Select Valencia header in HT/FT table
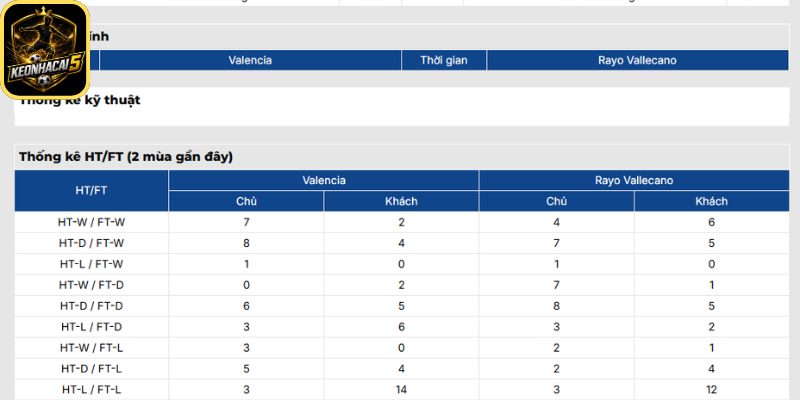 323,181
